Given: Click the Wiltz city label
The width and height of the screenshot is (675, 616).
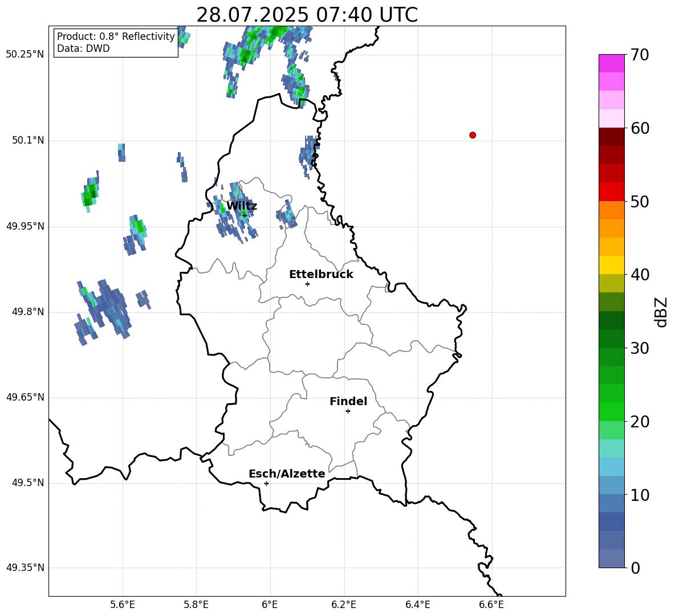Looking at the screenshot, I should pos(242,206).
